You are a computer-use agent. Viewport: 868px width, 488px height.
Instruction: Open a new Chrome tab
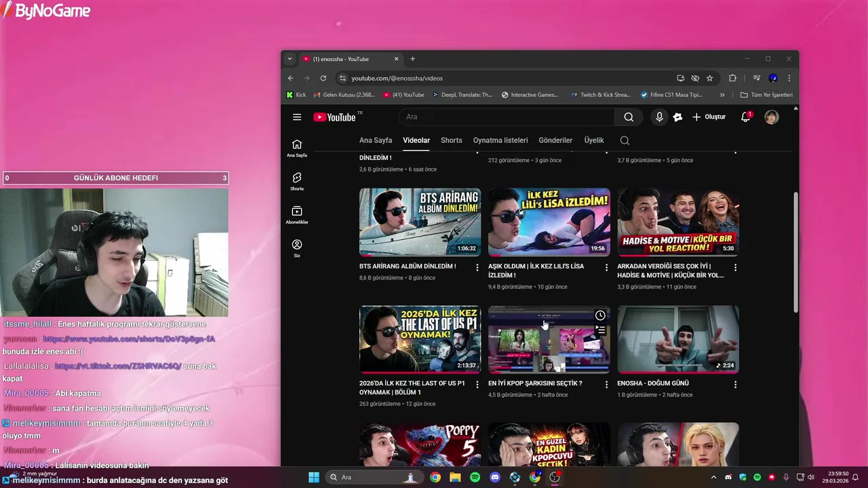tap(412, 59)
